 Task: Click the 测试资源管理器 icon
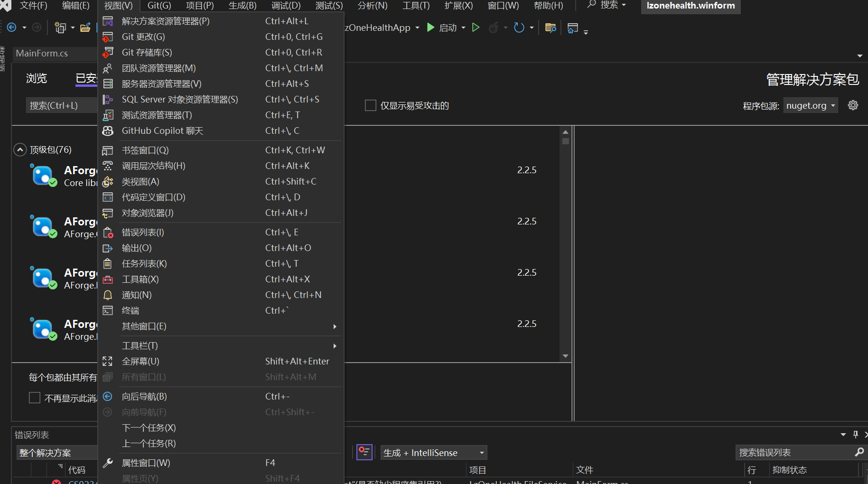pyautogui.click(x=108, y=115)
